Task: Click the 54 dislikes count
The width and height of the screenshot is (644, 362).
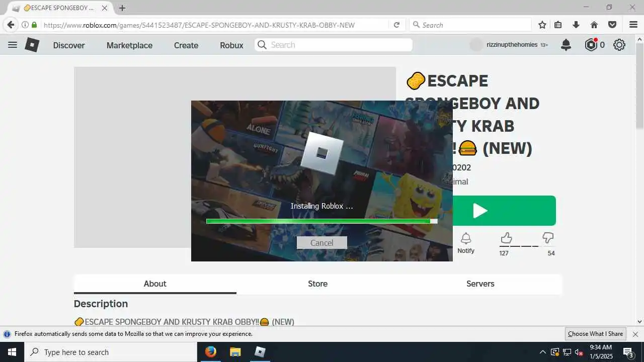Action: click(x=551, y=253)
